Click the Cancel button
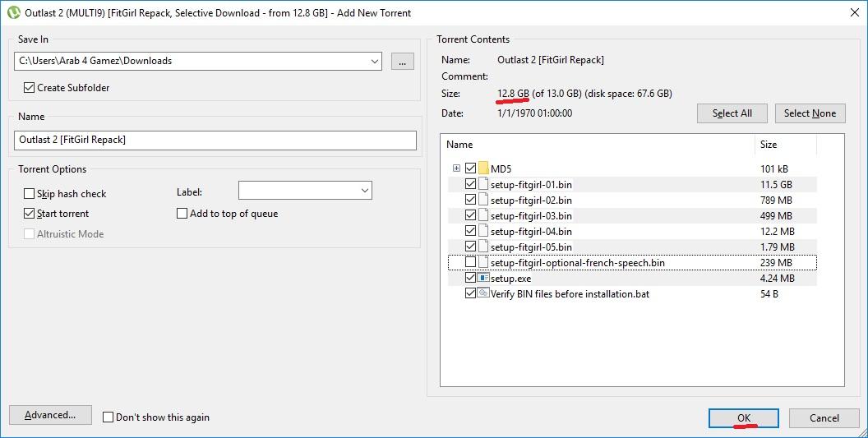Image resolution: width=868 pixels, height=438 pixels. click(x=824, y=418)
